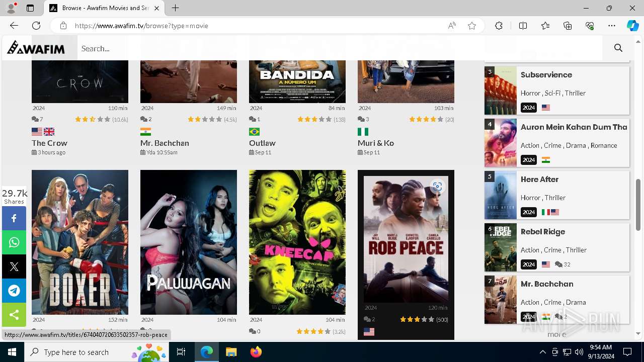Open the Collections panel
The height and width of the screenshot is (362, 644).
tap(568, 26)
